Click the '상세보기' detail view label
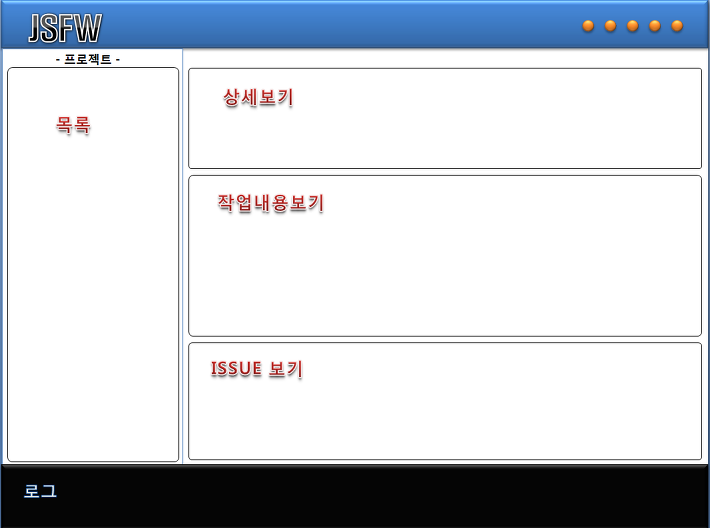This screenshot has height=528, width=710. 258,97
